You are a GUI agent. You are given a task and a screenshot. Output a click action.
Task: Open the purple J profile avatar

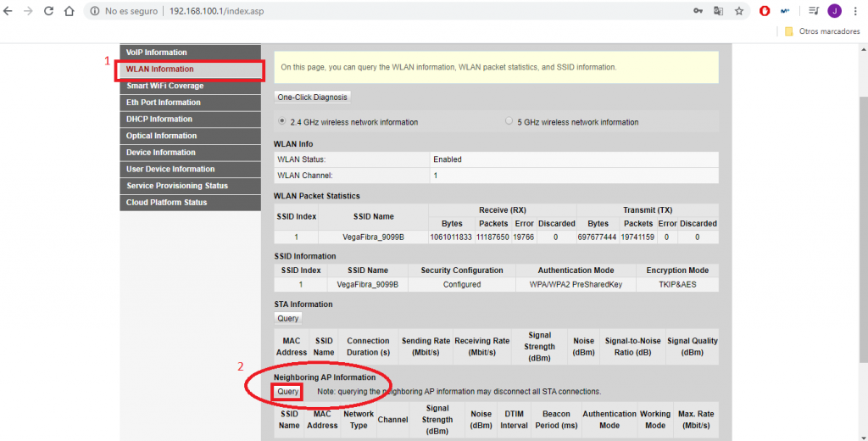pyautogui.click(x=834, y=11)
